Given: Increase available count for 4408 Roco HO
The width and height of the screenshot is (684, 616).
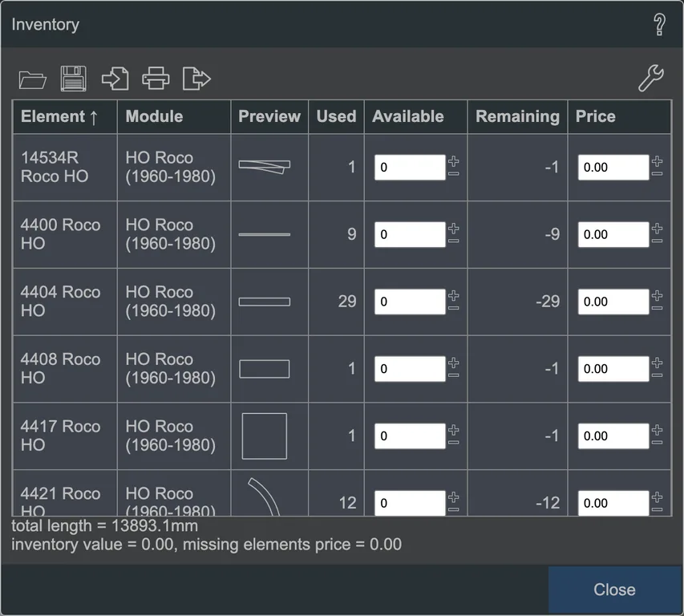Looking at the screenshot, I should [x=454, y=363].
